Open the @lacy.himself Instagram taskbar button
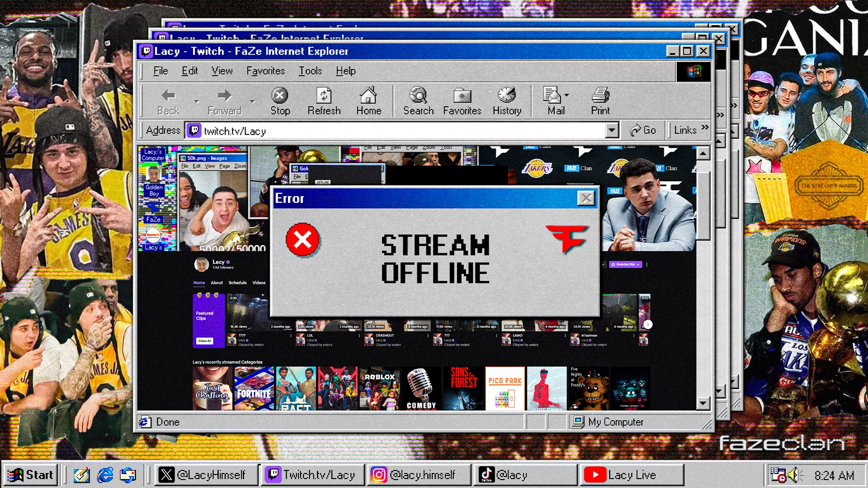Image resolution: width=868 pixels, height=488 pixels. [419, 475]
